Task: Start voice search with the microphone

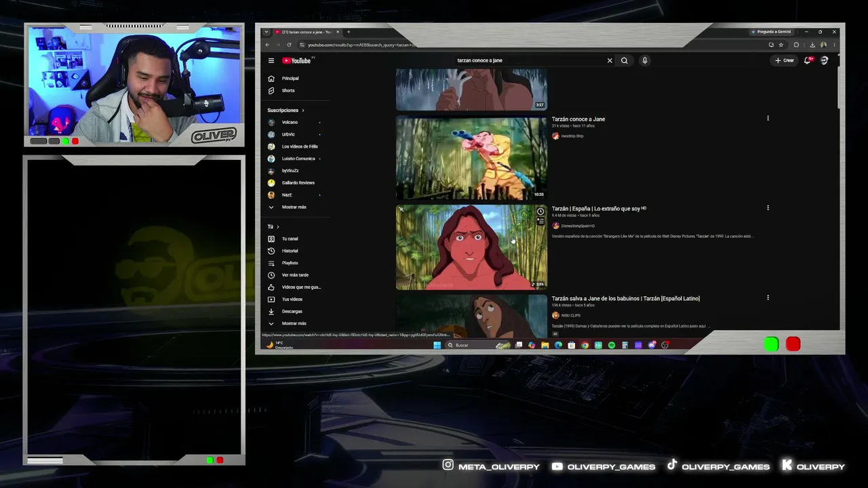Action: [x=645, y=60]
